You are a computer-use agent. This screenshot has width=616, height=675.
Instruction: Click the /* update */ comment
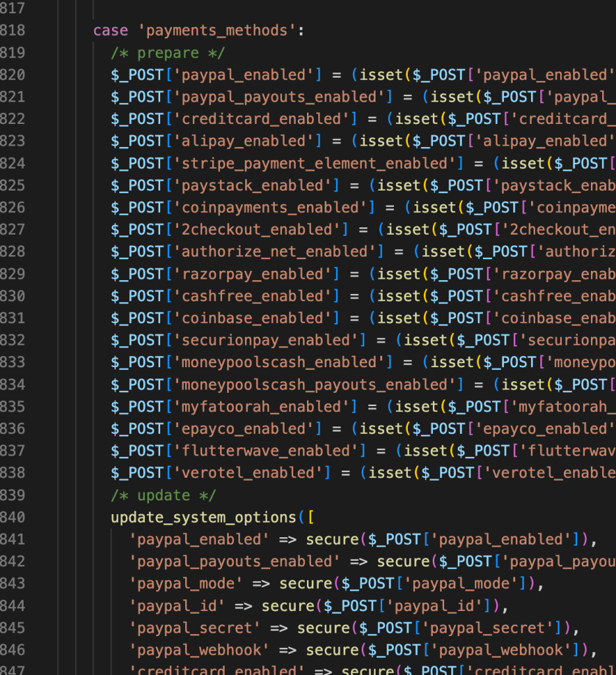tap(163, 495)
